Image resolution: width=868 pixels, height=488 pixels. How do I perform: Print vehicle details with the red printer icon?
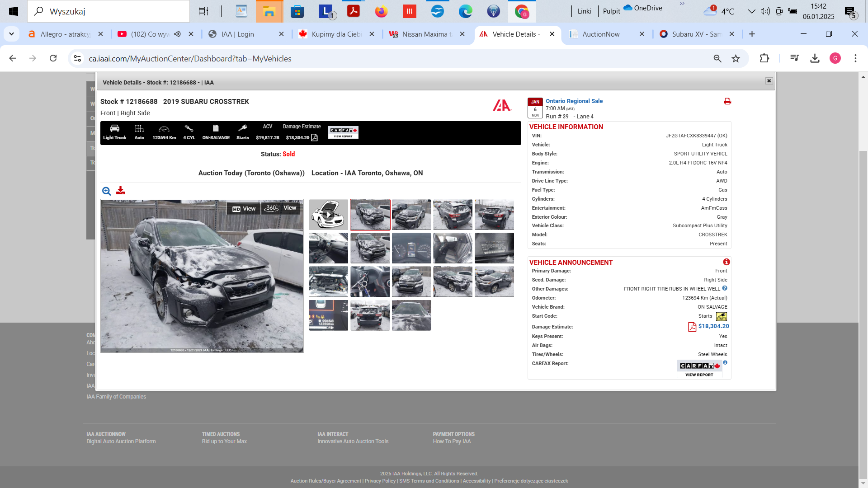coord(727,101)
